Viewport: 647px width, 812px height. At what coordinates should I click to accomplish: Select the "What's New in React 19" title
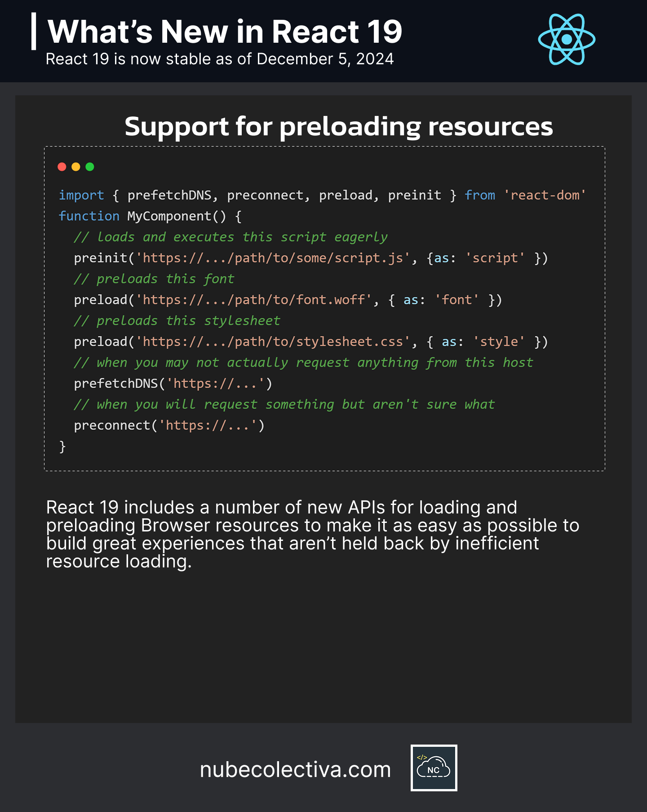[x=225, y=31]
